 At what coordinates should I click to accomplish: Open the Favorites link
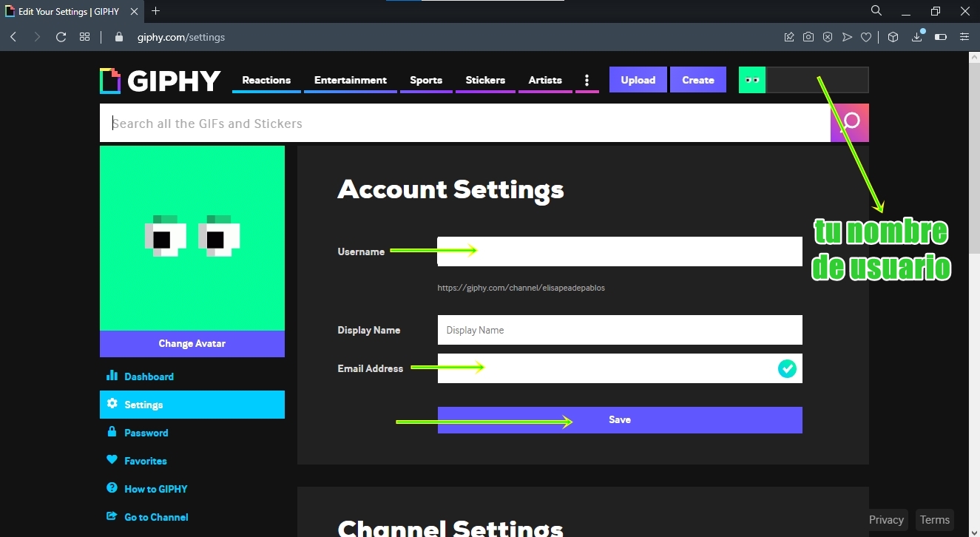coord(146,461)
